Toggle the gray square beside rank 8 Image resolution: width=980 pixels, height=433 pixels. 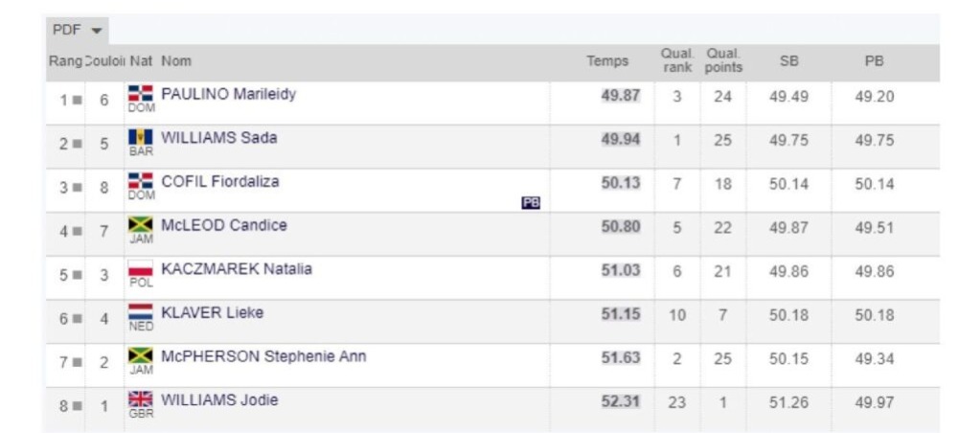pyautogui.click(x=77, y=406)
